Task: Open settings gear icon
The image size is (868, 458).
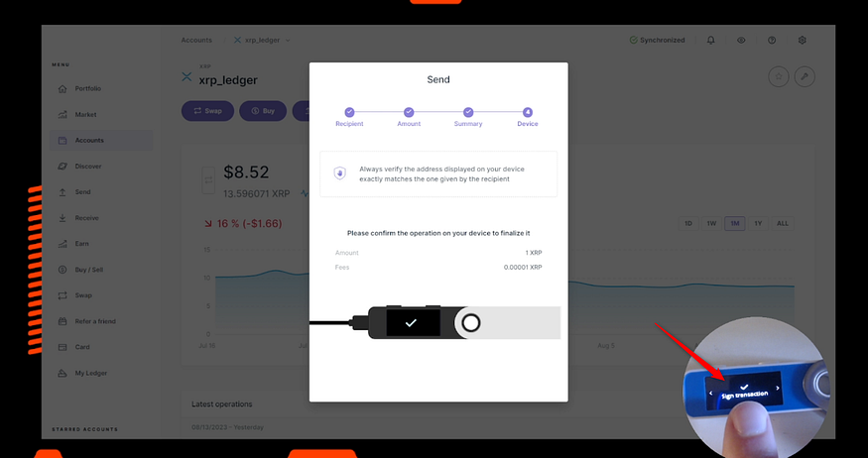Action: point(803,41)
